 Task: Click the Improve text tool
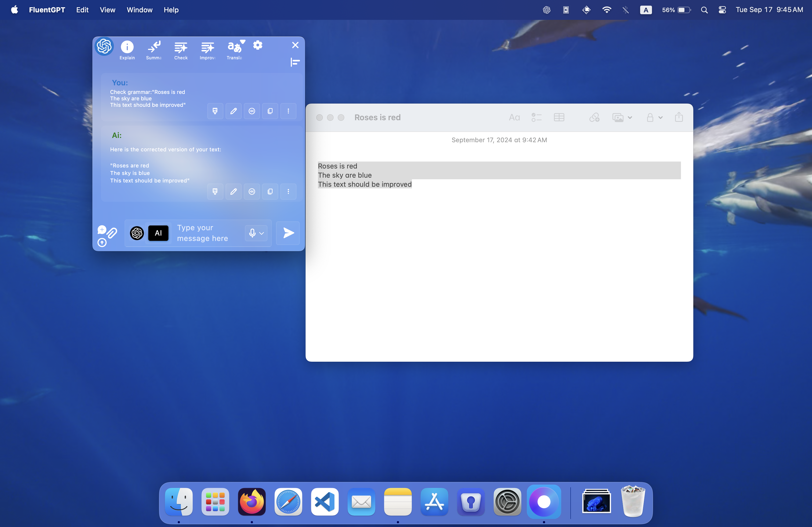(x=208, y=47)
